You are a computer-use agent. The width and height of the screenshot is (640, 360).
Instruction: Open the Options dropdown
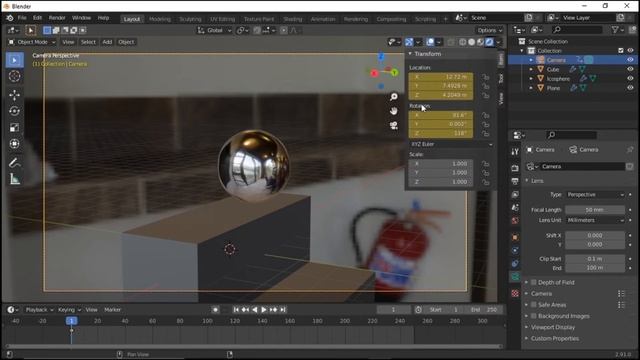coord(489,30)
